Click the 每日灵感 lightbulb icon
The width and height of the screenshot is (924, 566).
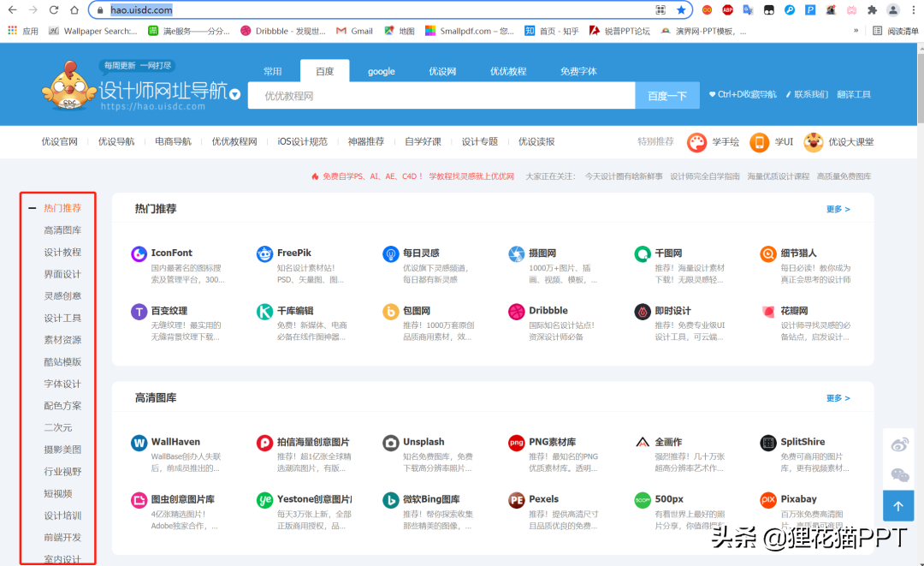[391, 254]
